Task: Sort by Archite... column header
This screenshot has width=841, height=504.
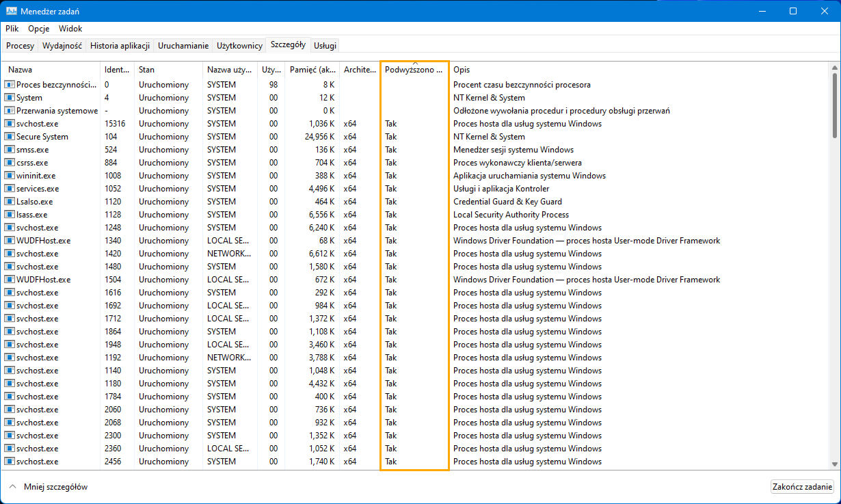Action: (x=360, y=70)
